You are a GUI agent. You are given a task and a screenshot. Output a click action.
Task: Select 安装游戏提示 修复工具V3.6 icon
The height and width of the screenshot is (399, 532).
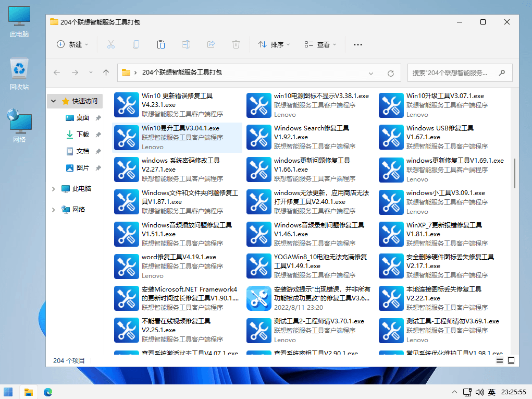tap(259, 298)
